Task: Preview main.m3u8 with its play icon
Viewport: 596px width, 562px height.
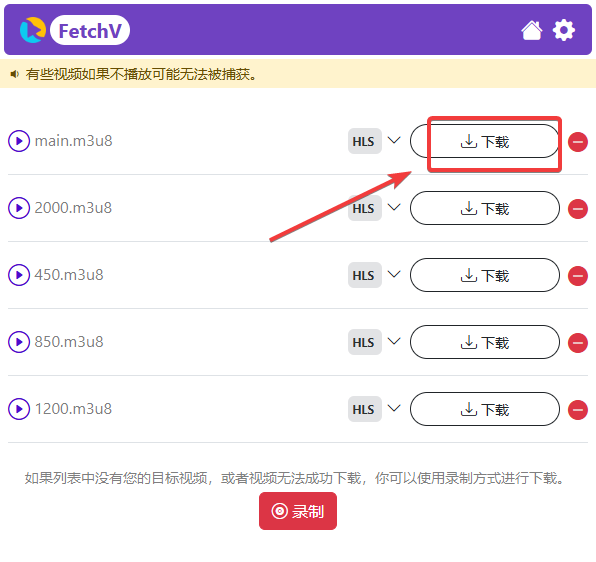Action: point(19,141)
